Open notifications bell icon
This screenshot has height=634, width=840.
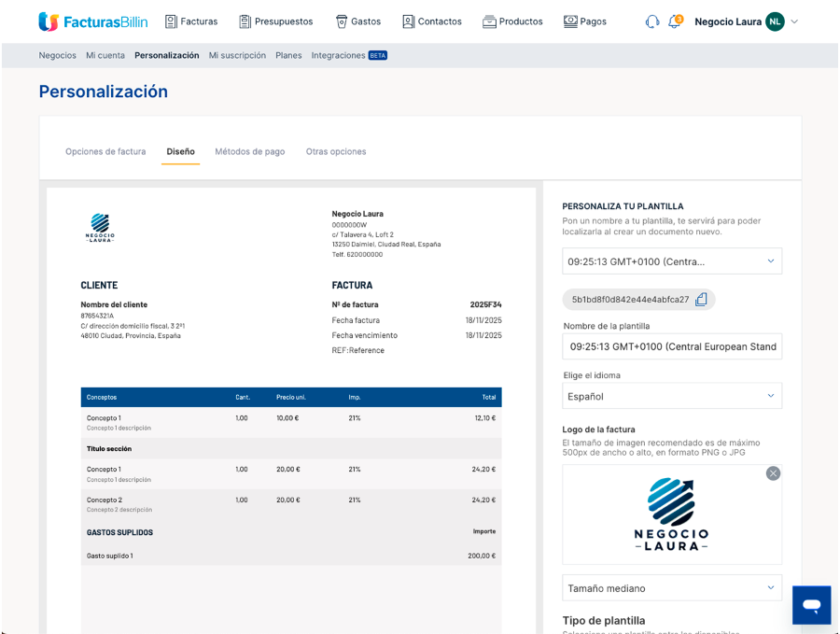[675, 21]
